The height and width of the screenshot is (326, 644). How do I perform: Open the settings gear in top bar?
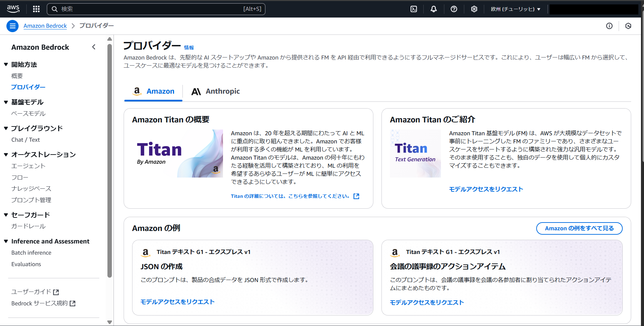(474, 9)
